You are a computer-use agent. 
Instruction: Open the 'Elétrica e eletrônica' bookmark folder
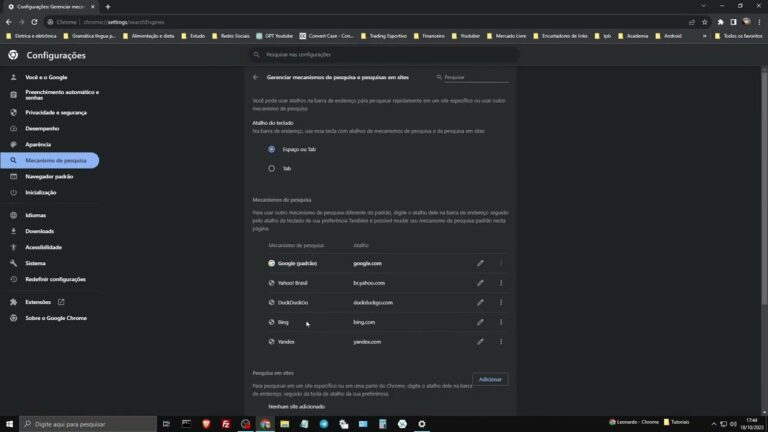coord(32,36)
